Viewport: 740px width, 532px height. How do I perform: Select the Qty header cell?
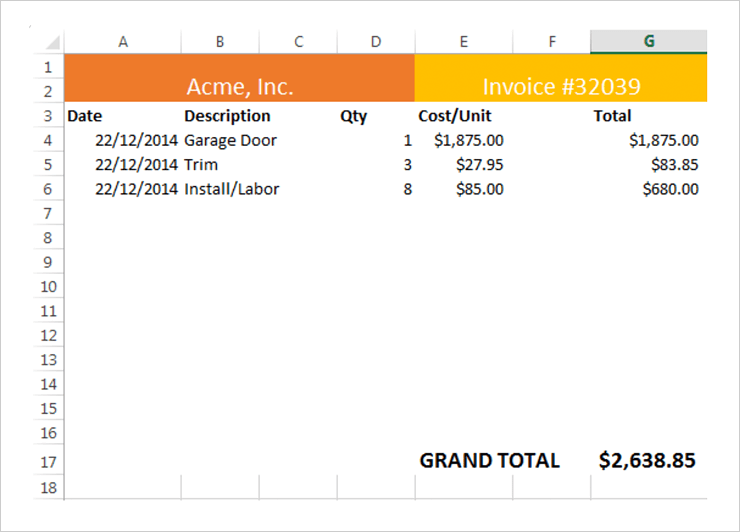coord(376,116)
